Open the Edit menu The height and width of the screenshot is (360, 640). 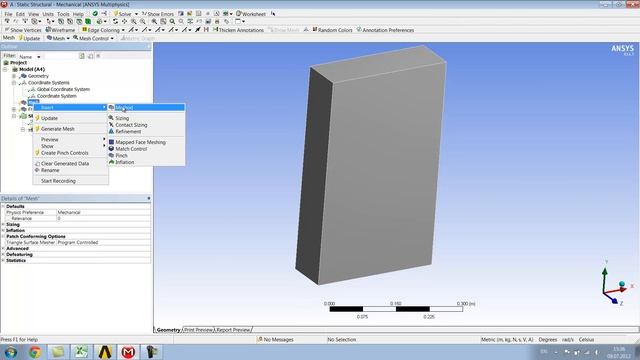20,14
